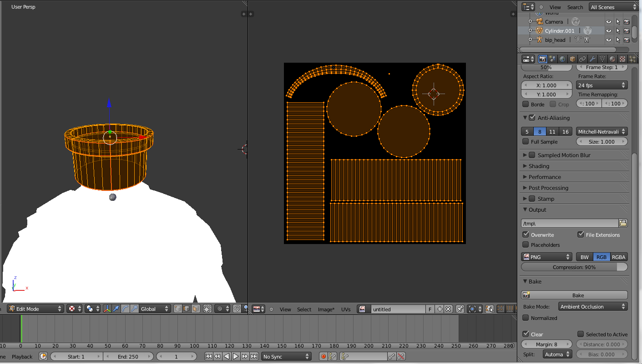642x364 pixels.
Task: Open the Edit Mode selector dropdown
Action: (35, 309)
